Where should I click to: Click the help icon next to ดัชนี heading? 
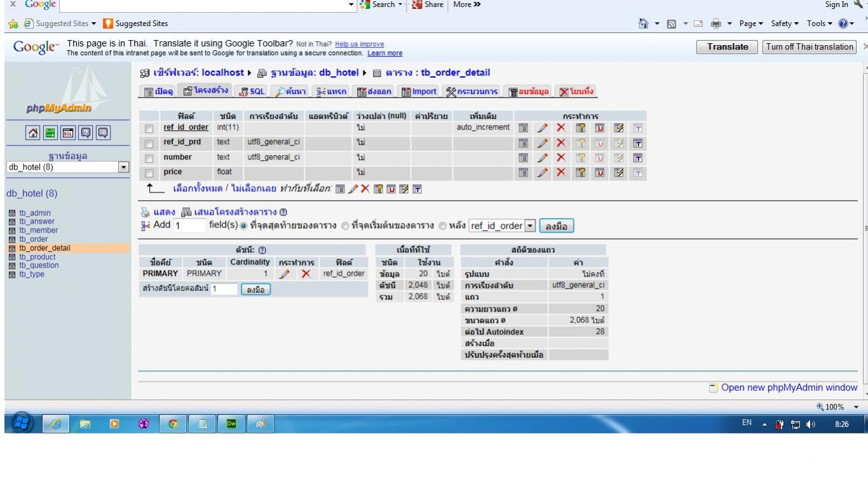coord(262,250)
